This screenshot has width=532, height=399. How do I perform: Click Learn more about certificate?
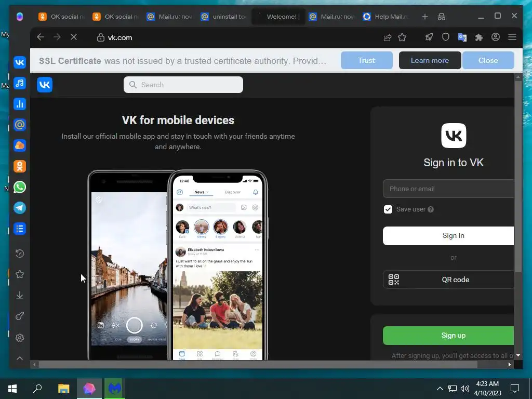tap(430, 60)
